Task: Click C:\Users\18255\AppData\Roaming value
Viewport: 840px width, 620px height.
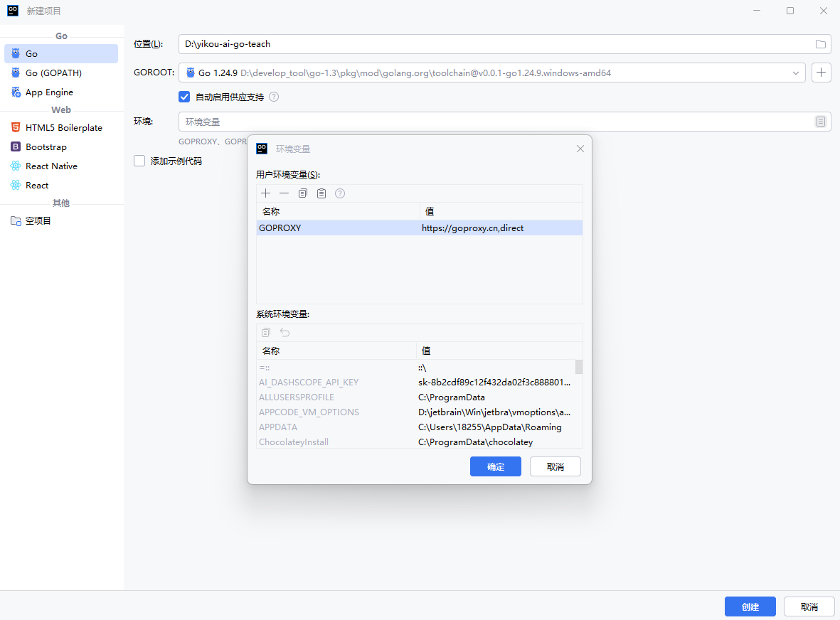Action: (489, 427)
